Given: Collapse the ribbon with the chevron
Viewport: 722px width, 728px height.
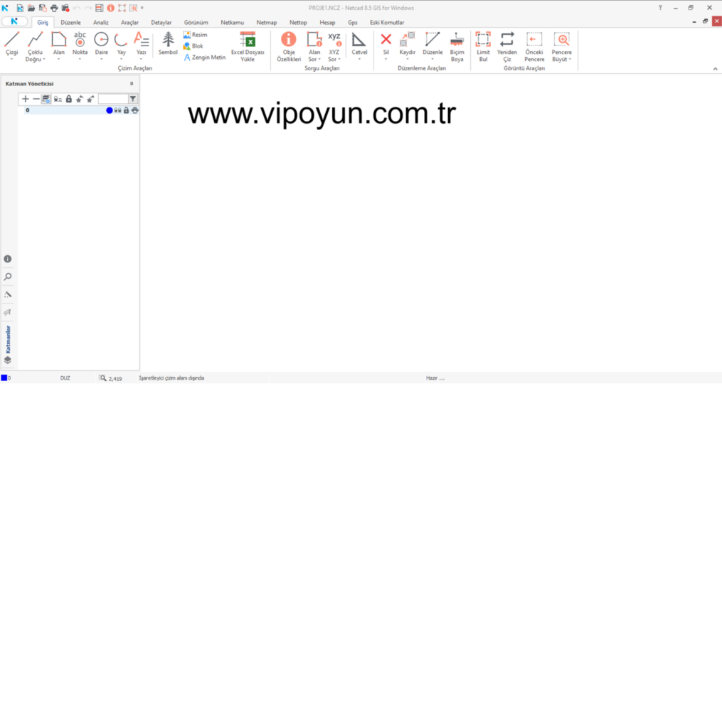Looking at the screenshot, I should click(x=715, y=69).
